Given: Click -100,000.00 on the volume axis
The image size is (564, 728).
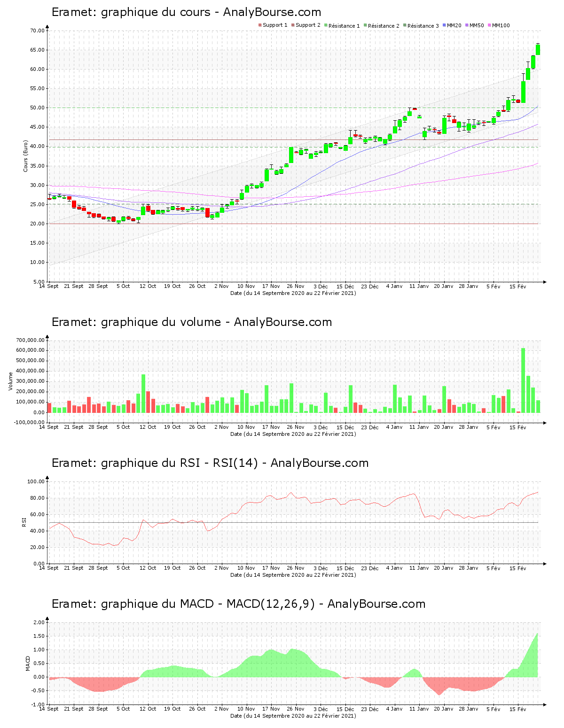Looking at the screenshot, I should pyautogui.click(x=29, y=423).
